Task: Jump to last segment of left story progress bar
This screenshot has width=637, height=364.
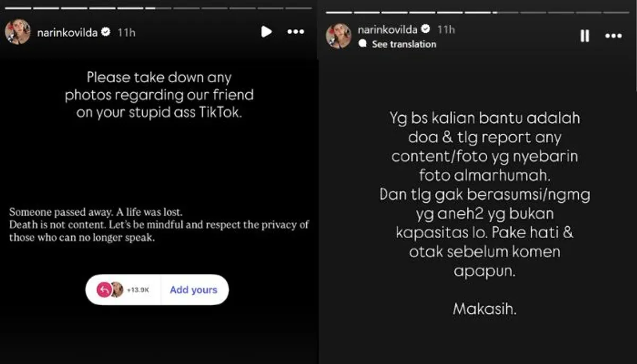Action: click(x=299, y=8)
